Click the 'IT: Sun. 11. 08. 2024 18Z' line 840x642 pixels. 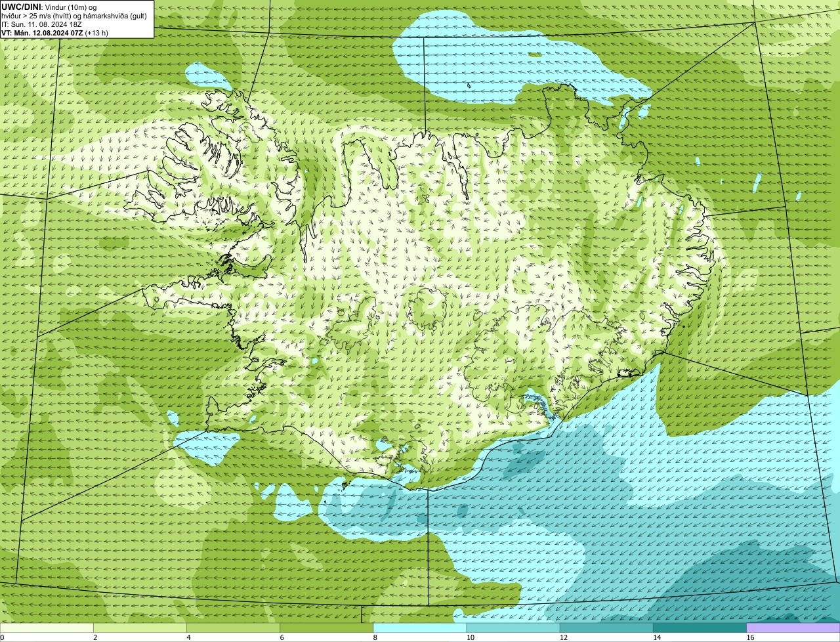click(42, 24)
